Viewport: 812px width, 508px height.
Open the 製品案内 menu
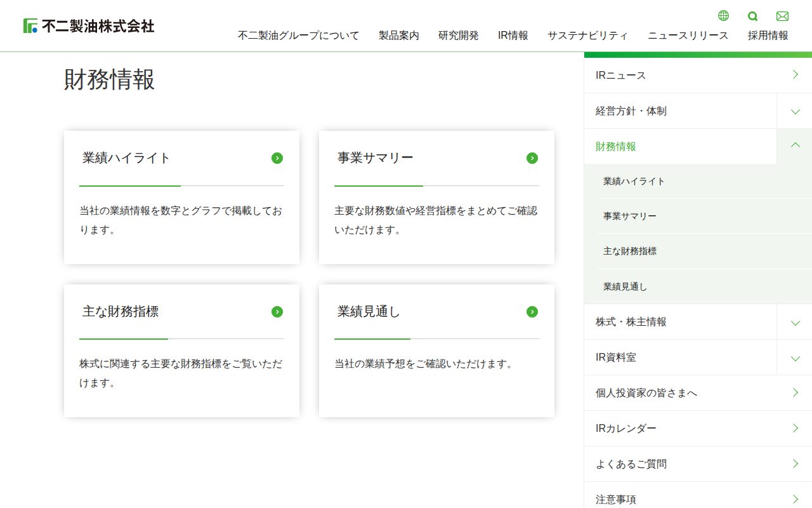[399, 36]
